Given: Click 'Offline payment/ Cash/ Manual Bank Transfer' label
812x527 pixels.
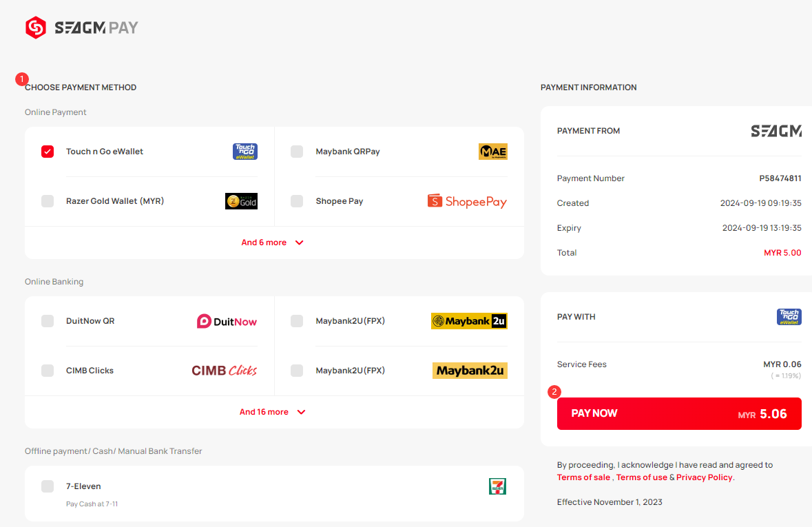Looking at the screenshot, I should [x=114, y=451].
